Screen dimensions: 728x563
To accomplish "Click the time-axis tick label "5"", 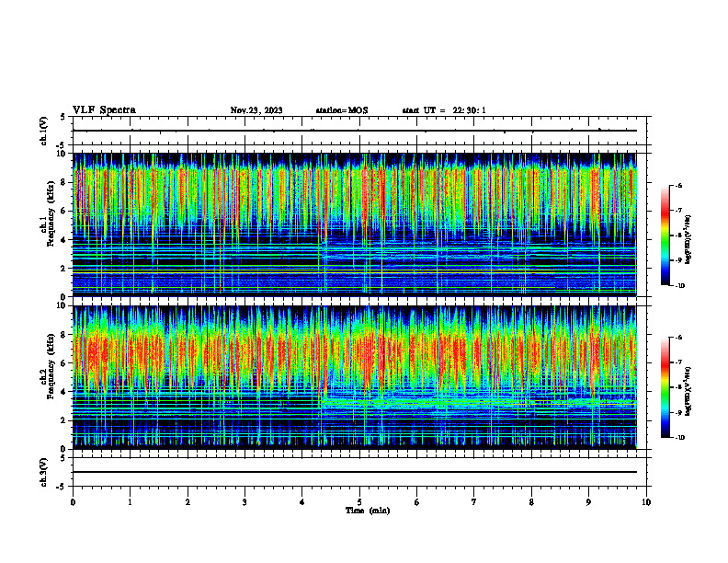I will [x=359, y=502].
